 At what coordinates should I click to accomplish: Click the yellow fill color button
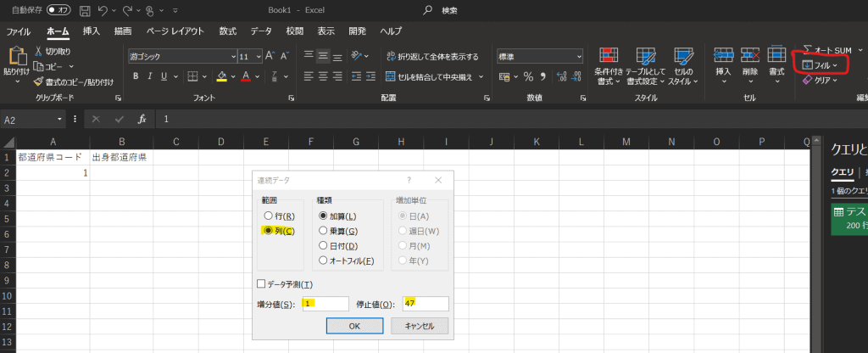point(221,76)
